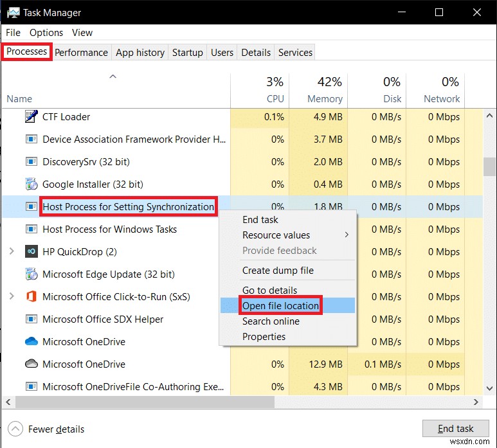Click the Microsoft Office Click-to-Run icon

pyautogui.click(x=31, y=297)
